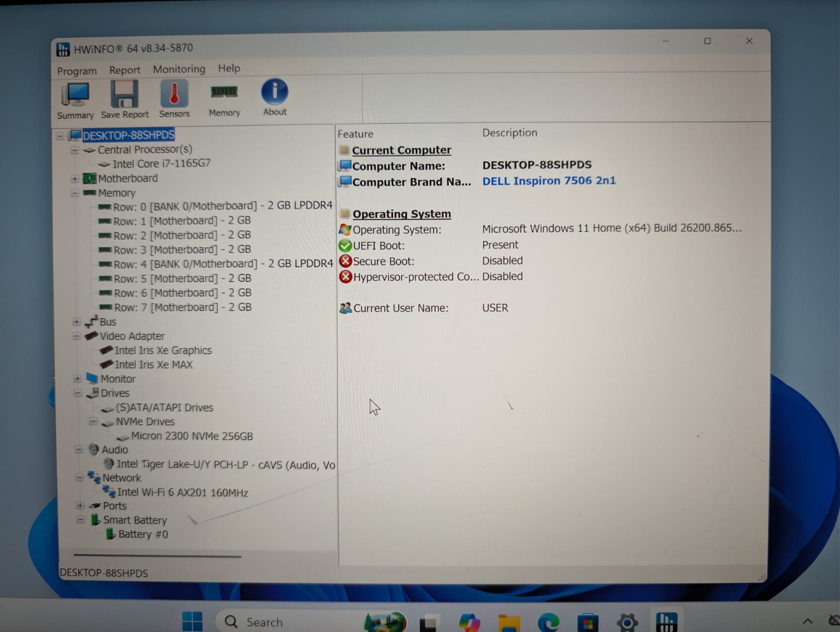Open Microsoft Edge from the taskbar
Screen dimensions: 840x632
tap(549, 622)
